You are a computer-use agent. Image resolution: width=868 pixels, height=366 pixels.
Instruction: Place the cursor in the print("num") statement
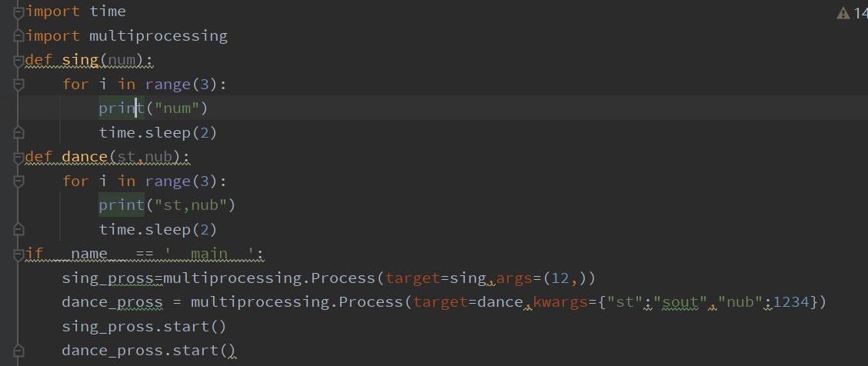click(x=153, y=108)
